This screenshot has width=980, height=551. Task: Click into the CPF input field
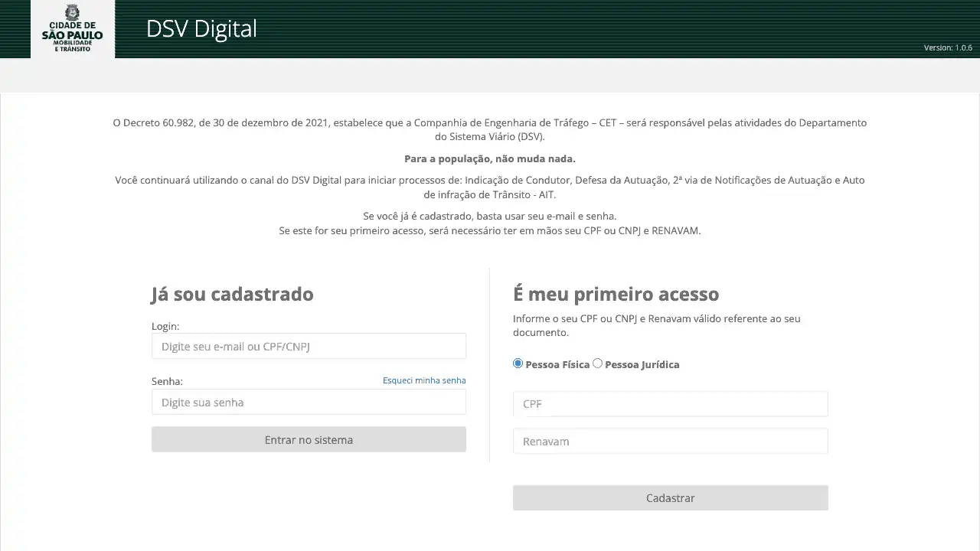(670, 404)
